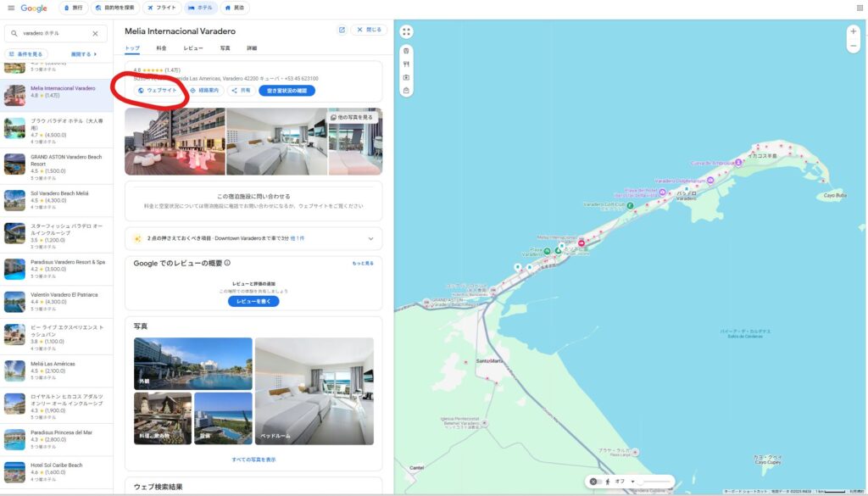Open hotel page in new window icon
This screenshot has height=496, width=868.
(x=342, y=30)
